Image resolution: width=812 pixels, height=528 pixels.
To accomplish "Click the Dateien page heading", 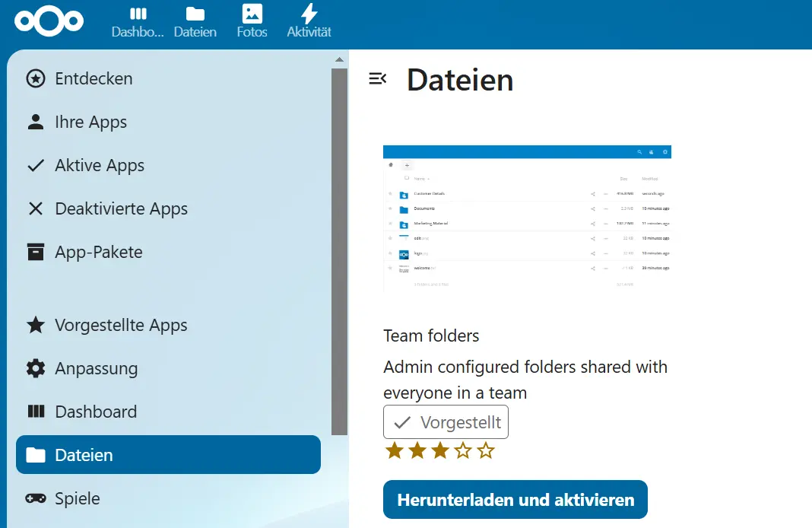I will tap(460, 81).
